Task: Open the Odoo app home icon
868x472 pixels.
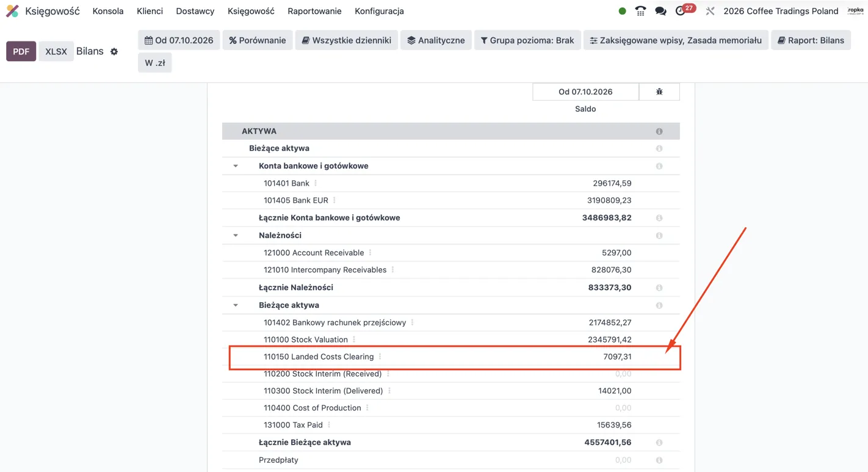Action: (x=12, y=11)
